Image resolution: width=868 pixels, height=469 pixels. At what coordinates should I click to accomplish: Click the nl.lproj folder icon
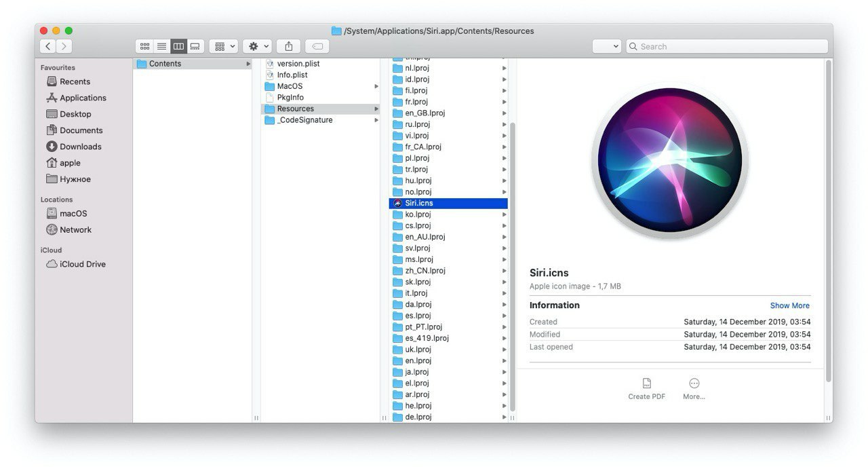[x=398, y=68]
